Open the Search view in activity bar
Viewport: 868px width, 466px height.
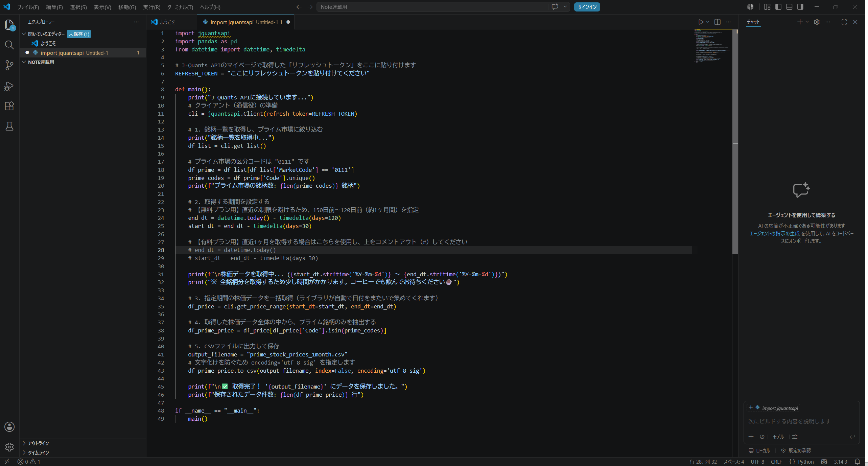[9, 45]
